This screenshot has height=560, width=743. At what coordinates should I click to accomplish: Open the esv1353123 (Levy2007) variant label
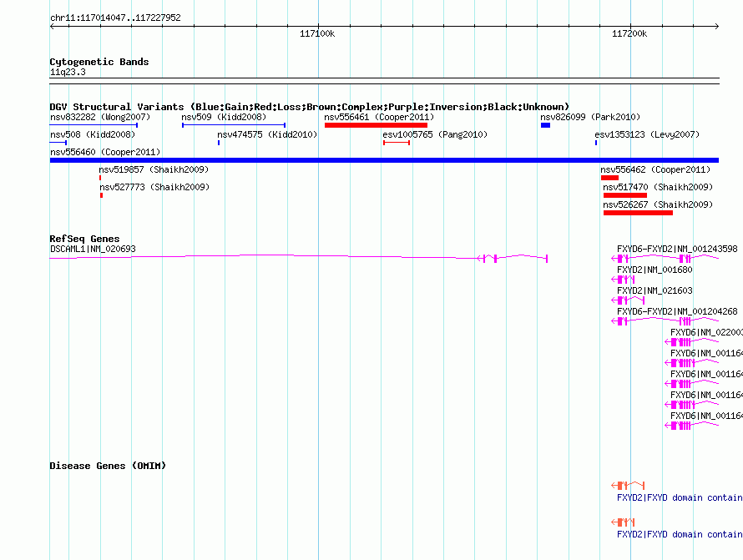(647, 134)
